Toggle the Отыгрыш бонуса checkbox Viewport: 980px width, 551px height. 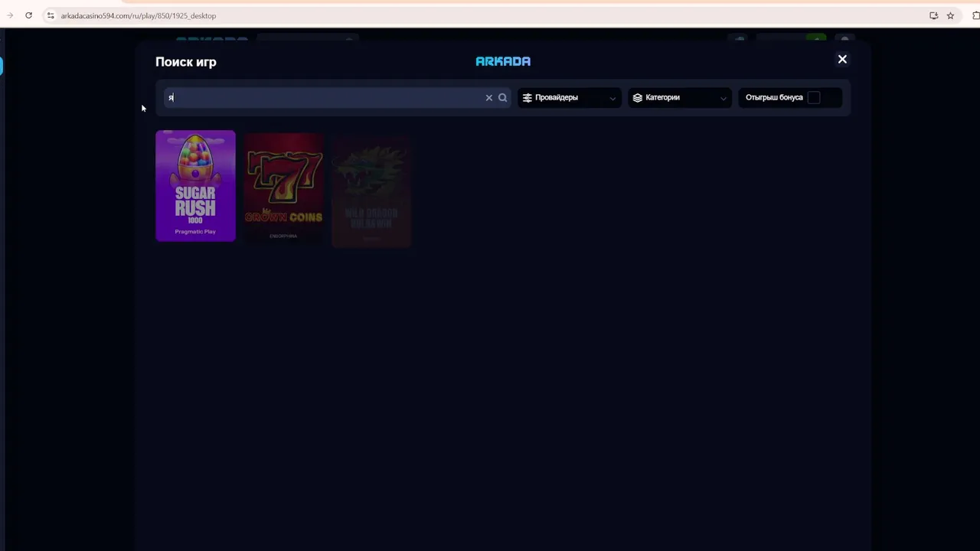tap(814, 98)
